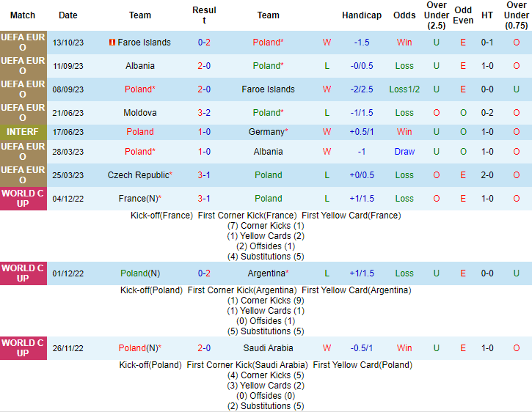Select the Over Under (2.5) column header

point(437,15)
